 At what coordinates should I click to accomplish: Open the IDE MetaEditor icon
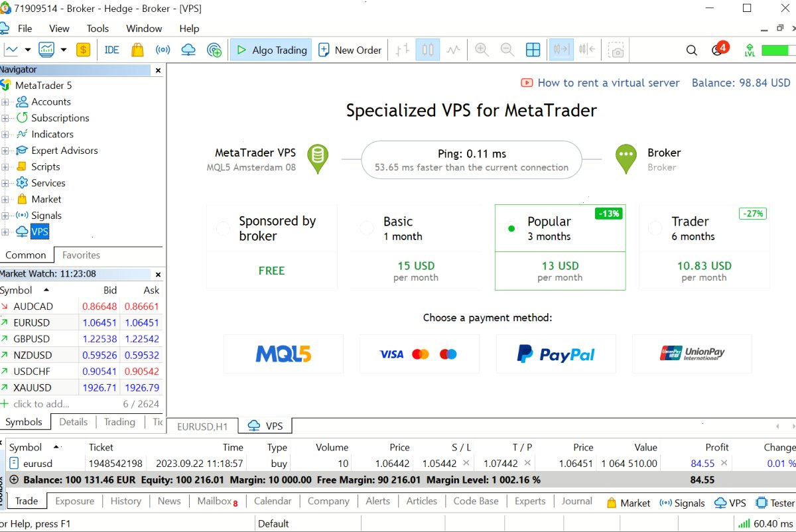click(111, 50)
